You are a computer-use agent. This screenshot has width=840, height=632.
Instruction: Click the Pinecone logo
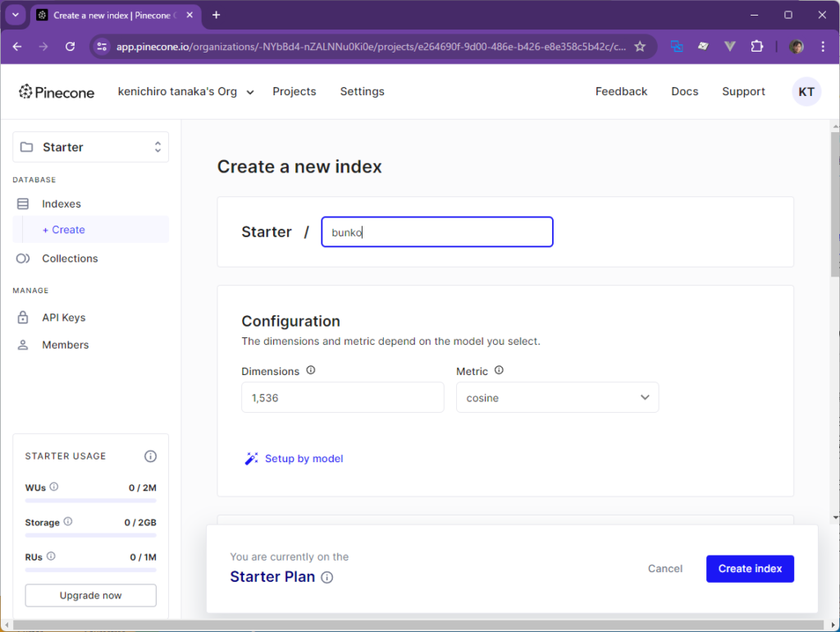[57, 92]
